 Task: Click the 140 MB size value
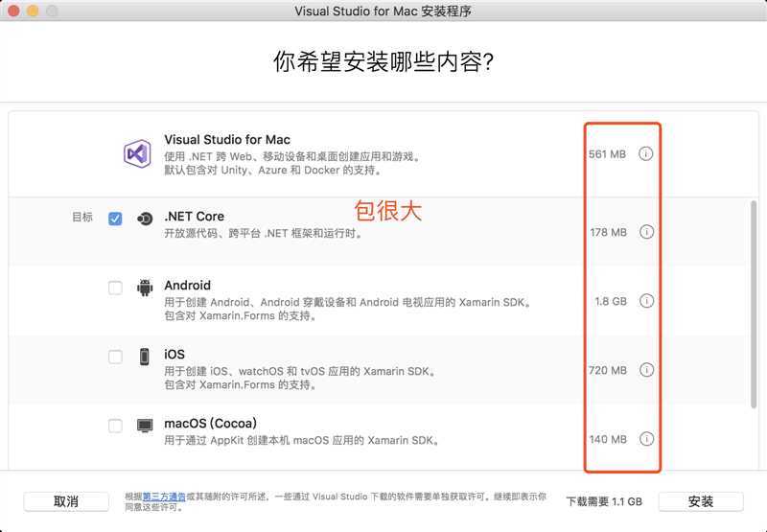pyautogui.click(x=608, y=439)
